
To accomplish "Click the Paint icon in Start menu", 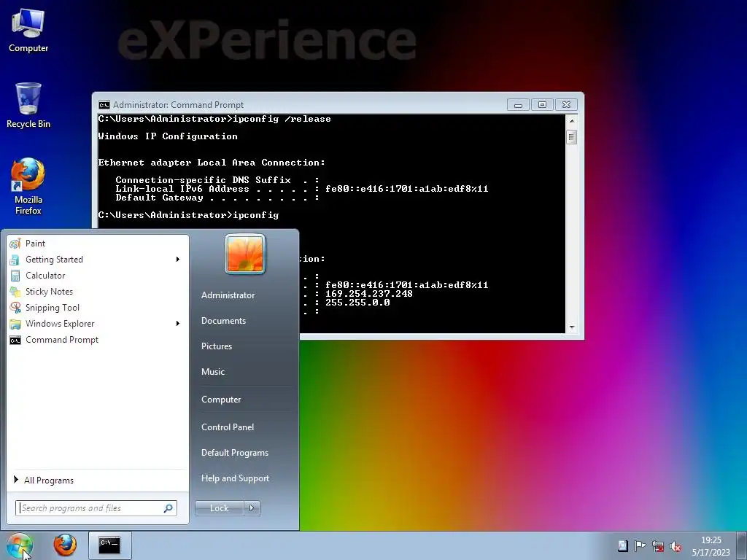I will 15,244.
